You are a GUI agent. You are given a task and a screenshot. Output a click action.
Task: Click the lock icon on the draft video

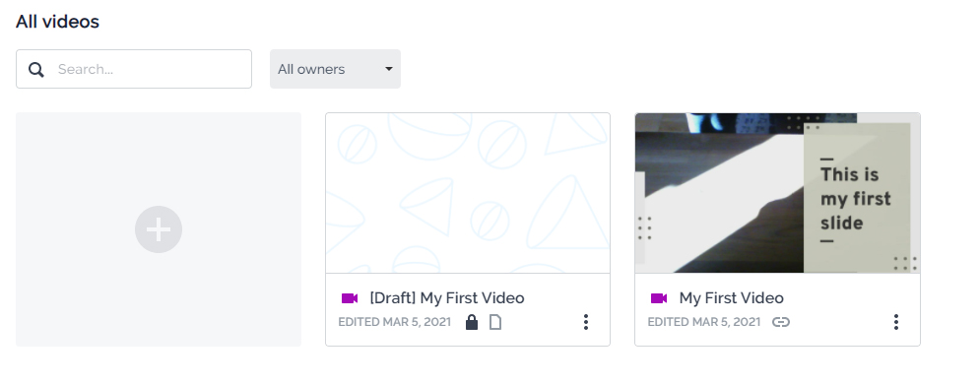tap(472, 322)
